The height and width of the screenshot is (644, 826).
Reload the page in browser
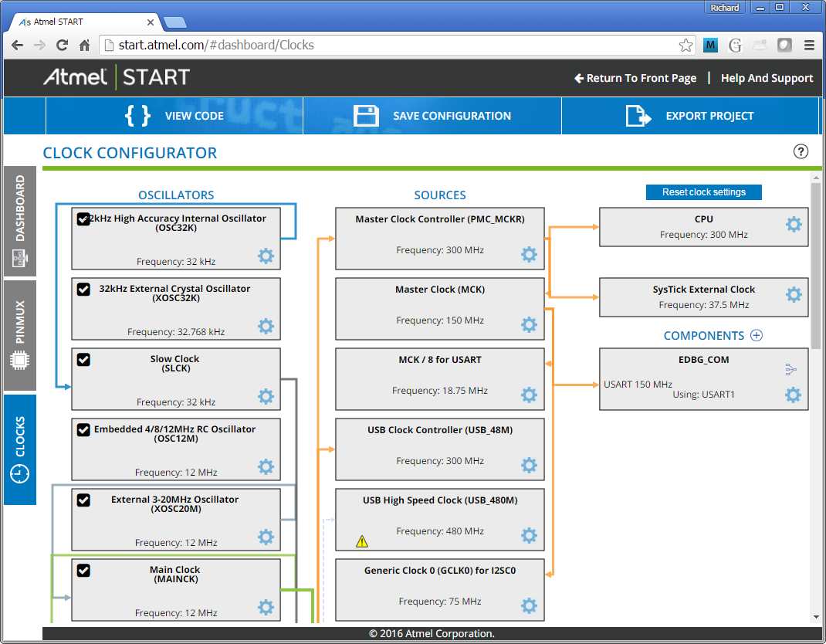coord(63,46)
